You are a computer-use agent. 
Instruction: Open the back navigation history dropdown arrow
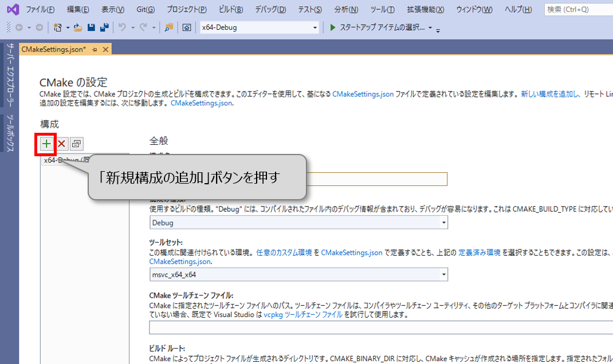29,27
